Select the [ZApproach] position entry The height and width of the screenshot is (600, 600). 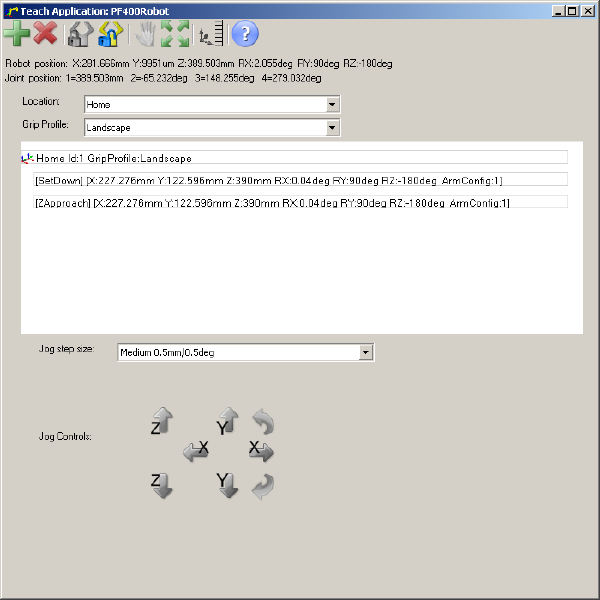tap(300, 203)
